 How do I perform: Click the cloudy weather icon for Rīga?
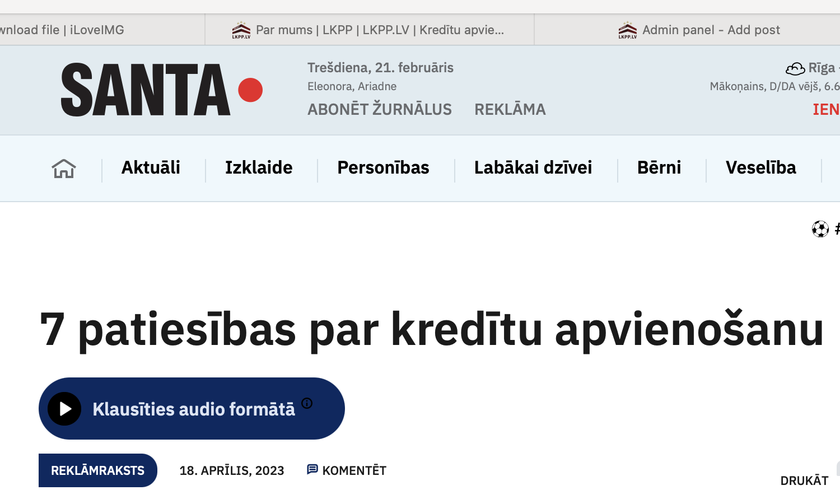click(795, 68)
